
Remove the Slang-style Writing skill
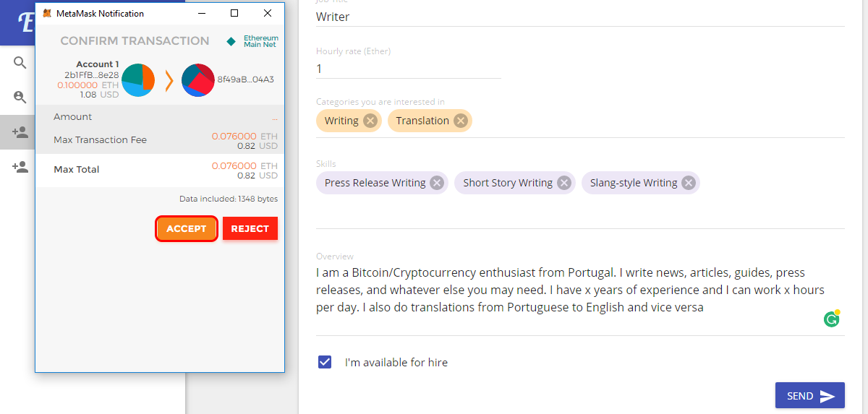[689, 183]
